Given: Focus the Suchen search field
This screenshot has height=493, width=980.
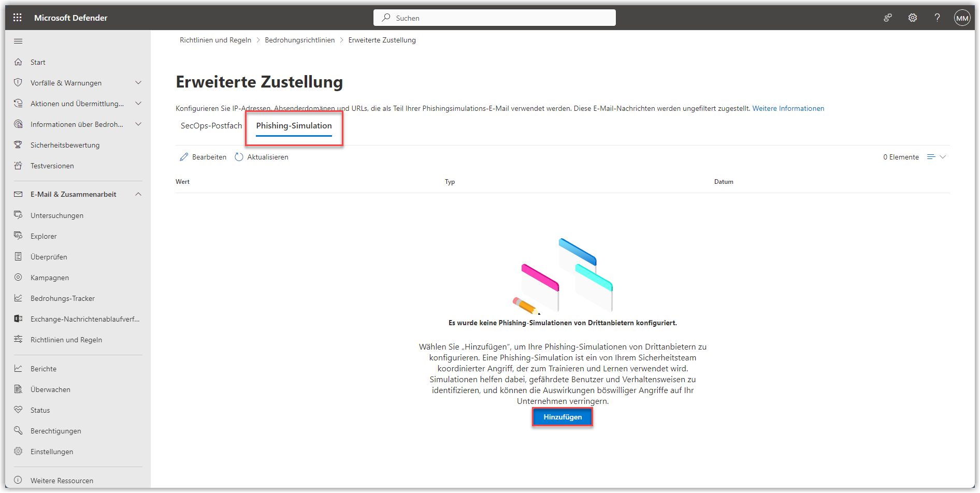Looking at the screenshot, I should (494, 18).
